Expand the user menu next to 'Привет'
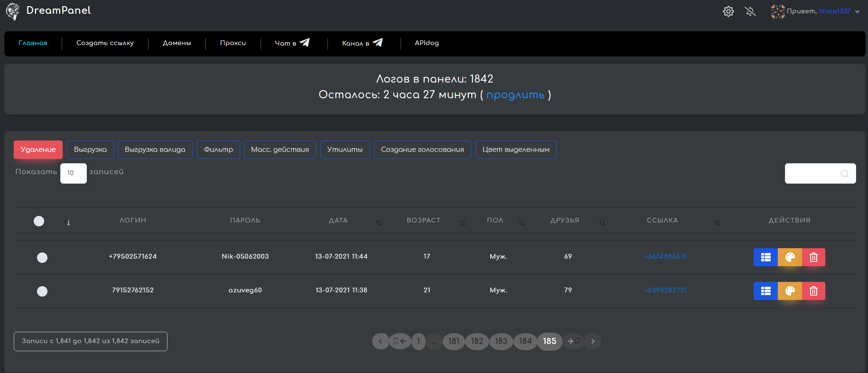 pos(857,11)
